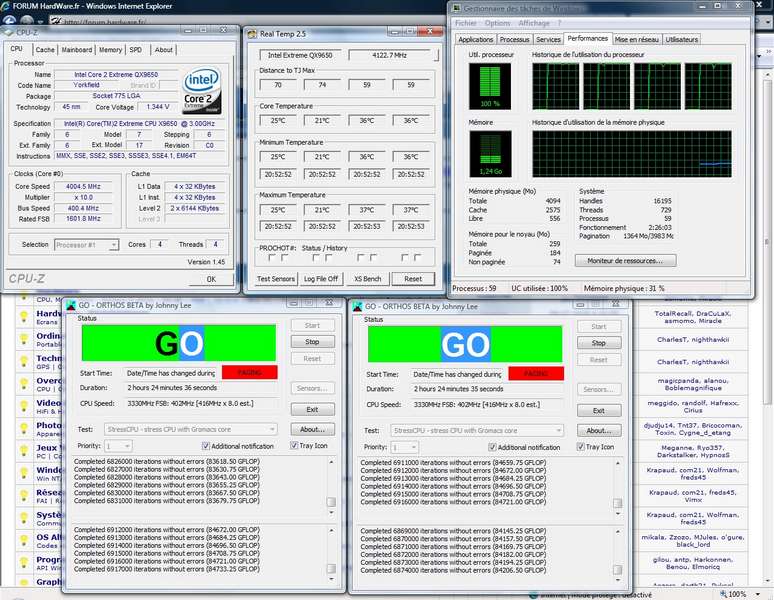This screenshot has width=774, height=600.
Task: Open the Priority dropdown in left ORTHOS
Action: tap(118, 446)
